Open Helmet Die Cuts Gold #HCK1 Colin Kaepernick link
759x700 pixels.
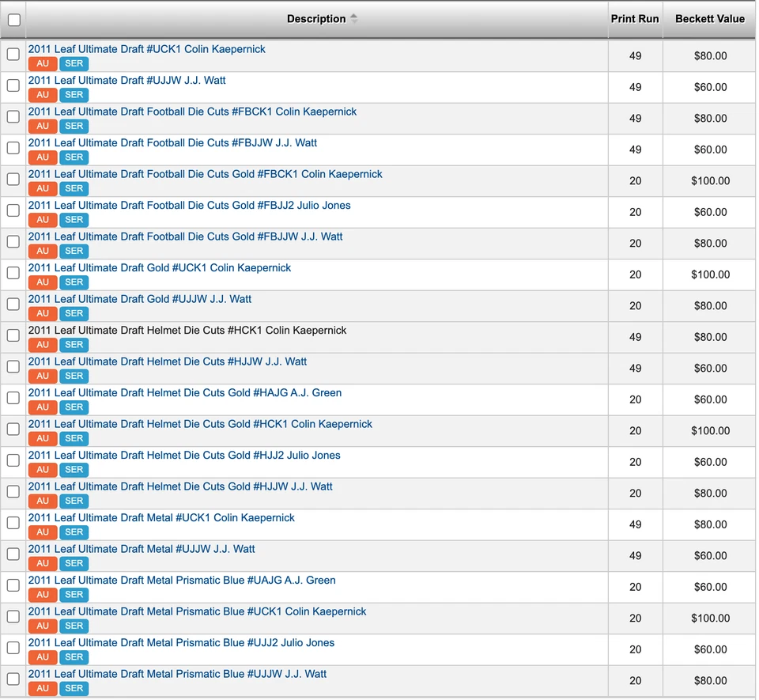point(200,424)
